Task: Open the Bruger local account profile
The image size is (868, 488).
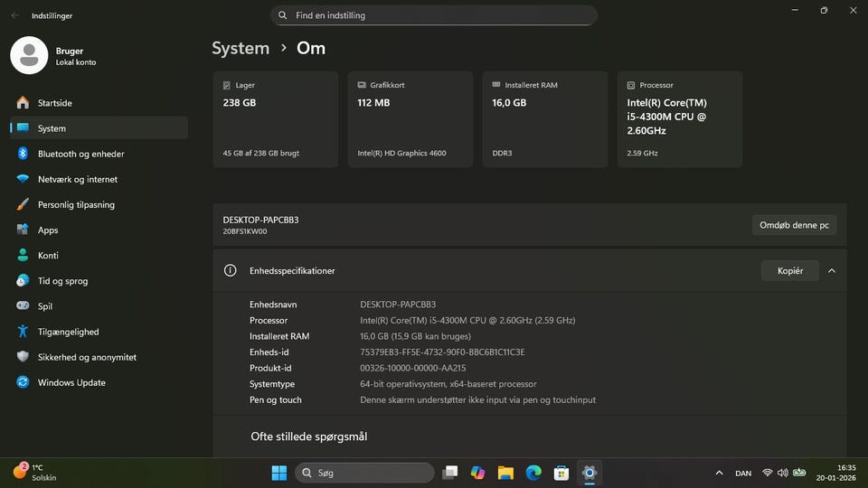Action: [x=54, y=56]
